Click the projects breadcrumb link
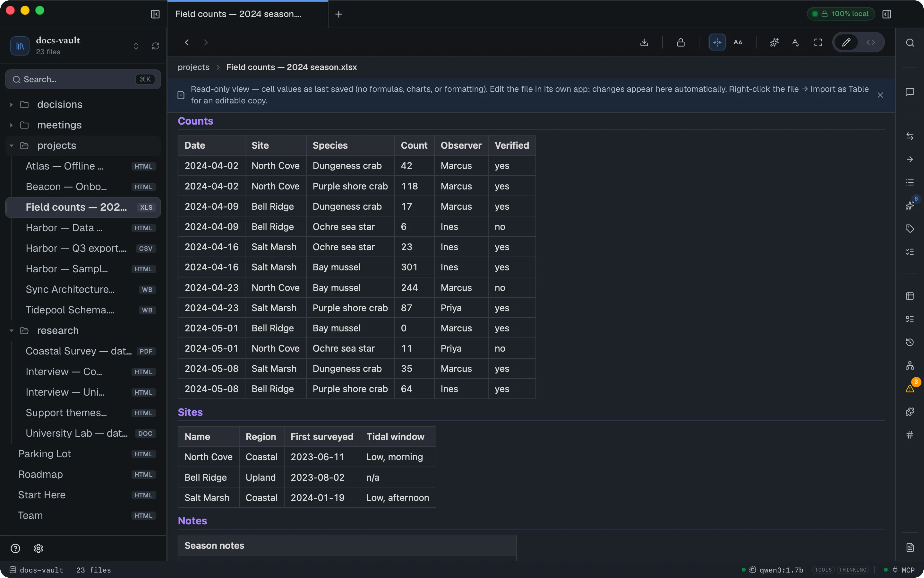This screenshot has height=578, width=924. [193, 67]
